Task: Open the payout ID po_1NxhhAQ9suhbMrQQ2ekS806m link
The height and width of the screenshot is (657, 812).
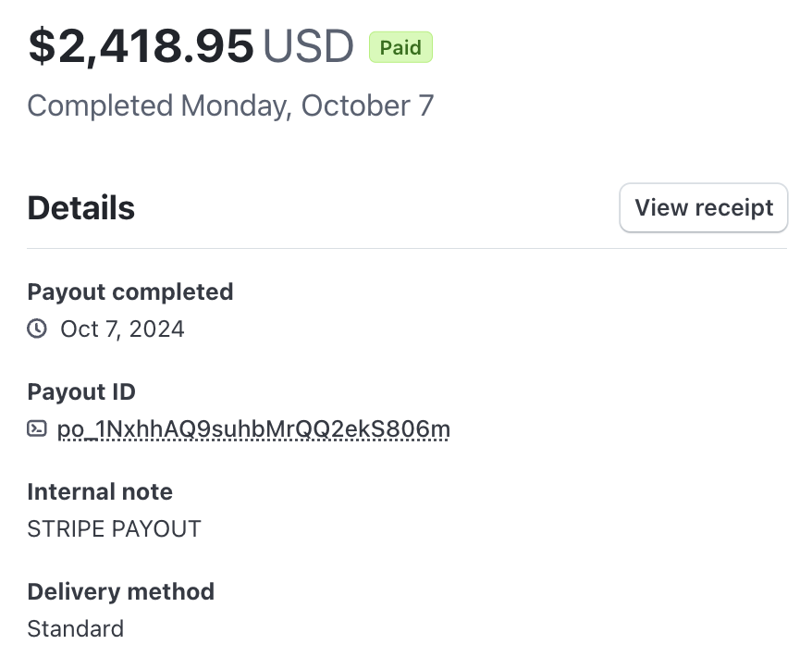Action: pos(253,429)
